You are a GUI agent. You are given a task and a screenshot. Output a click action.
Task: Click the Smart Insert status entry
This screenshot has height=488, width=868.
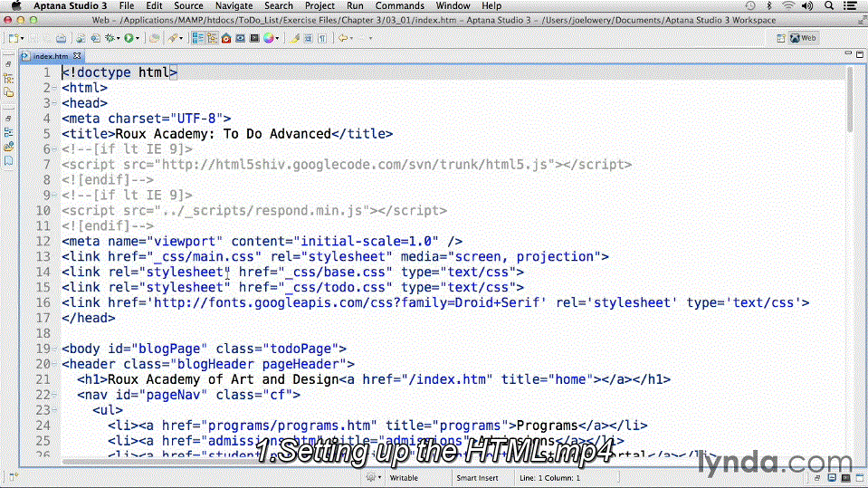click(477, 478)
